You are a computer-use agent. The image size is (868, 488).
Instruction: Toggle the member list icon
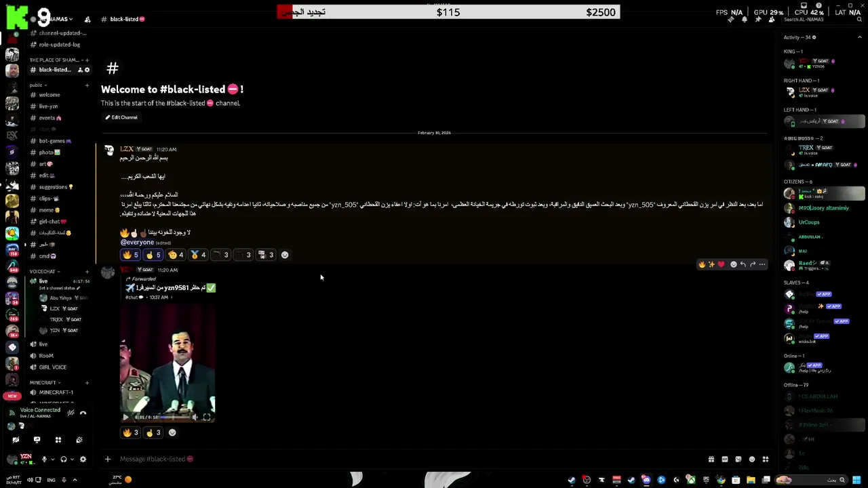pos(772,20)
